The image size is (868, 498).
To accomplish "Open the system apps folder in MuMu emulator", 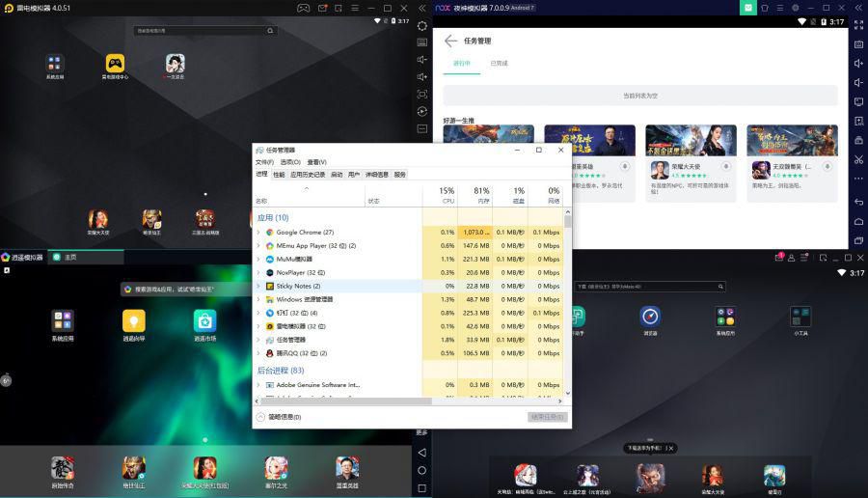I will tap(725, 317).
